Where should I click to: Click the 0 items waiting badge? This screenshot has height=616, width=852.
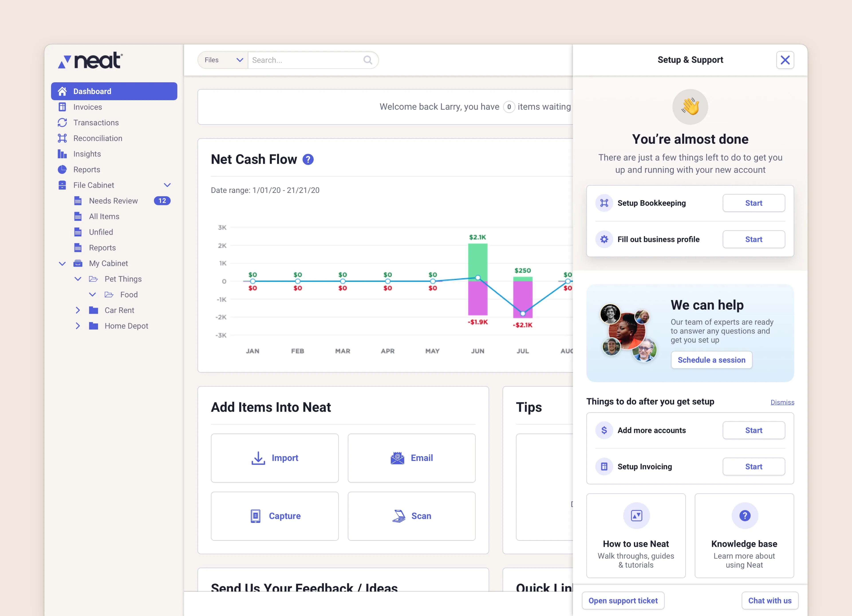tap(509, 107)
